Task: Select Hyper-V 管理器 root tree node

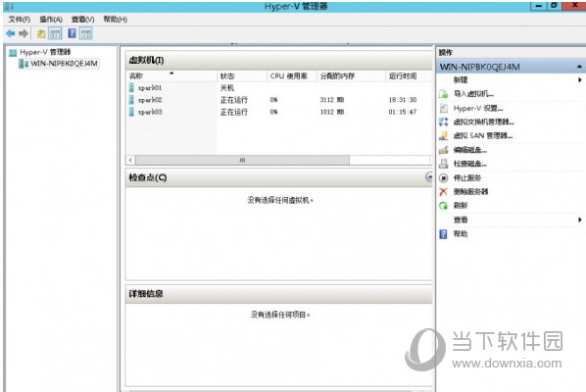Action: (x=45, y=52)
